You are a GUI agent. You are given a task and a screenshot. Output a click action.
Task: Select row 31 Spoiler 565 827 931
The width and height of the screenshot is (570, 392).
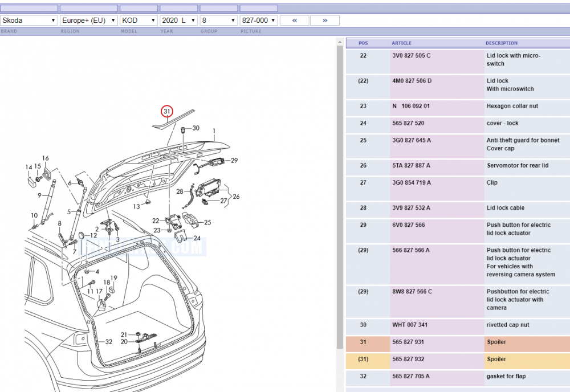tap(458, 344)
